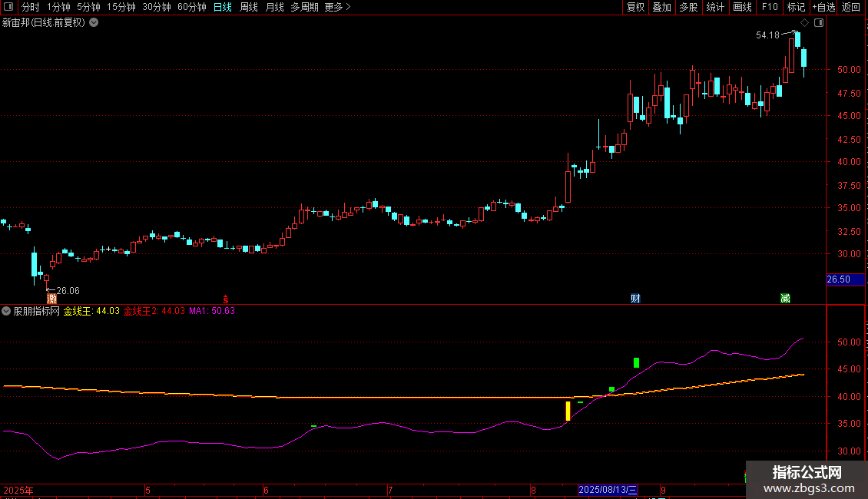Viewport: 868px width, 499px height.
Task: Click the MA1: 50.63 label
Action: tap(212, 311)
